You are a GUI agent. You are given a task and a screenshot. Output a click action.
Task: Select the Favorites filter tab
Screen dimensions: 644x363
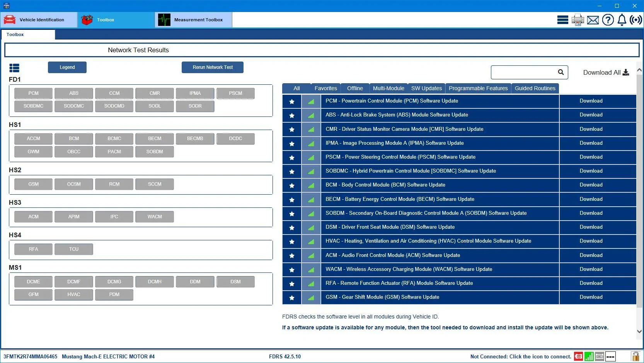point(326,88)
